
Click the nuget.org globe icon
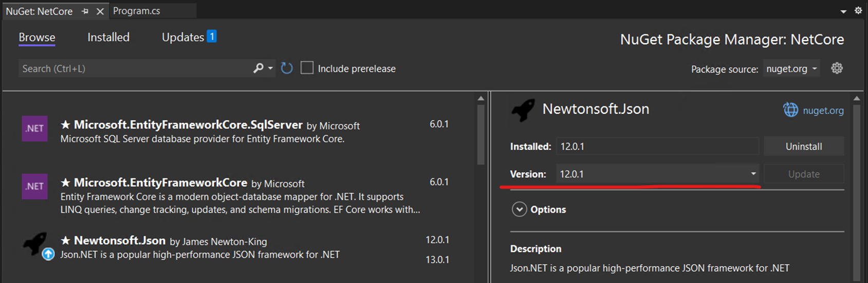click(791, 110)
